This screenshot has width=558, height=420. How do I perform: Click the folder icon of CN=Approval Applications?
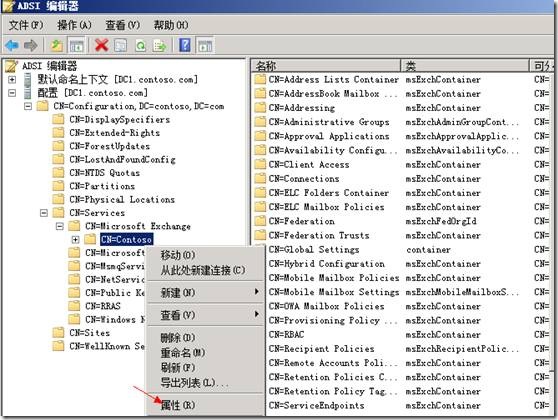pos(260,136)
